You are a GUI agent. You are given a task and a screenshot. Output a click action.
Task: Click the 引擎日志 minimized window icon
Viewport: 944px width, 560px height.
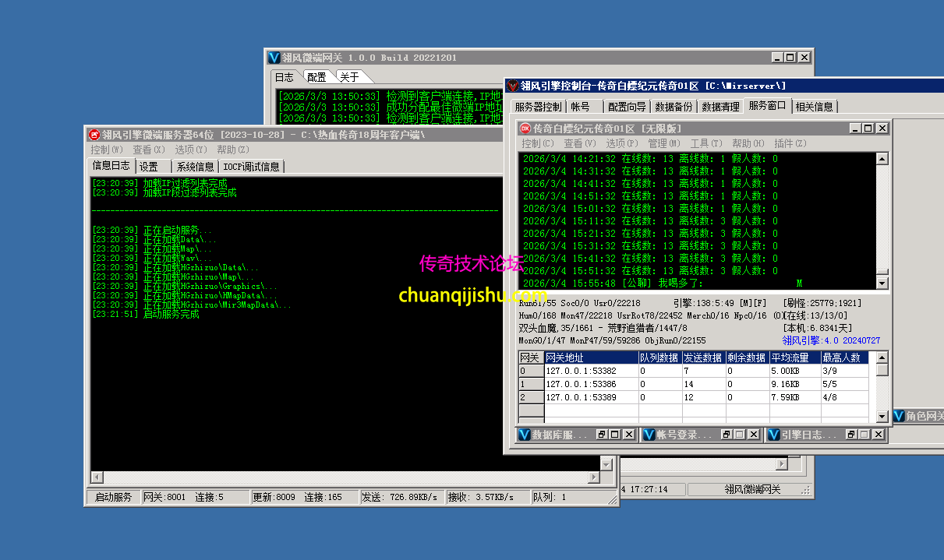click(773, 435)
